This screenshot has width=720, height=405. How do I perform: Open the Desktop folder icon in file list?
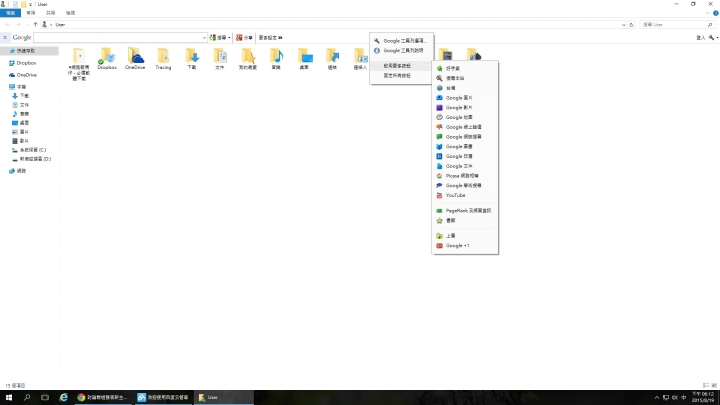point(304,58)
